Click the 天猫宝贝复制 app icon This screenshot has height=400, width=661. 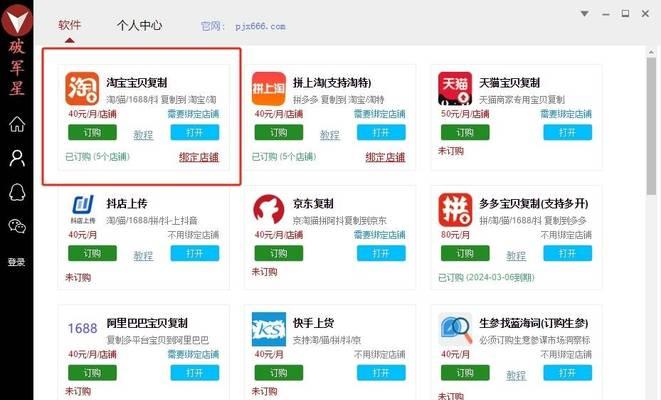click(455, 88)
